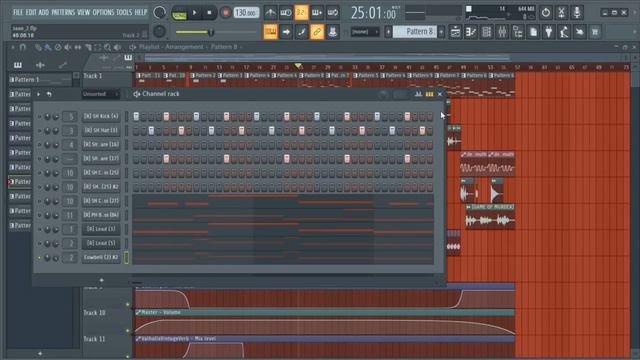Toggle the loop recording icon
Screen dimensions: 640x360
point(333,13)
